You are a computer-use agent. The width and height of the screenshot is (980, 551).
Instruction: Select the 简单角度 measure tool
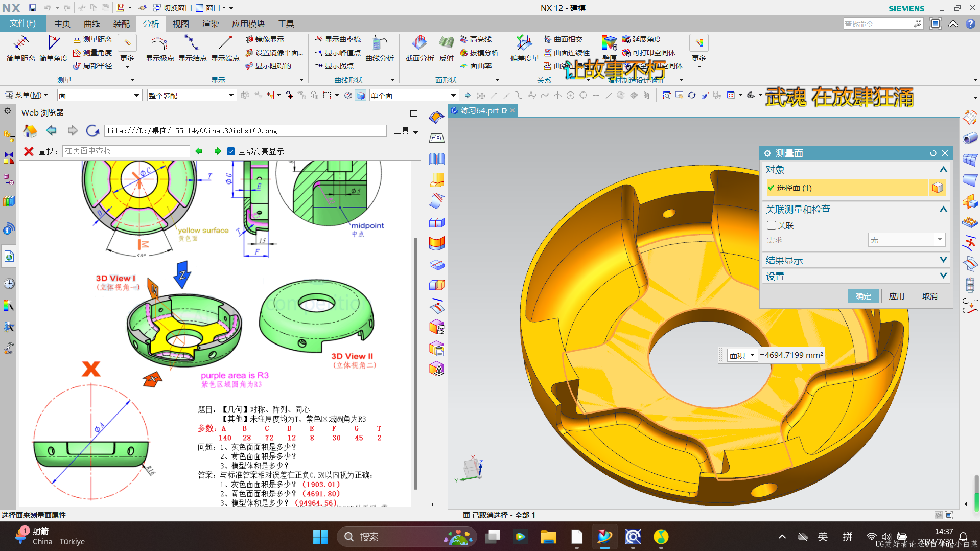click(x=54, y=49)
